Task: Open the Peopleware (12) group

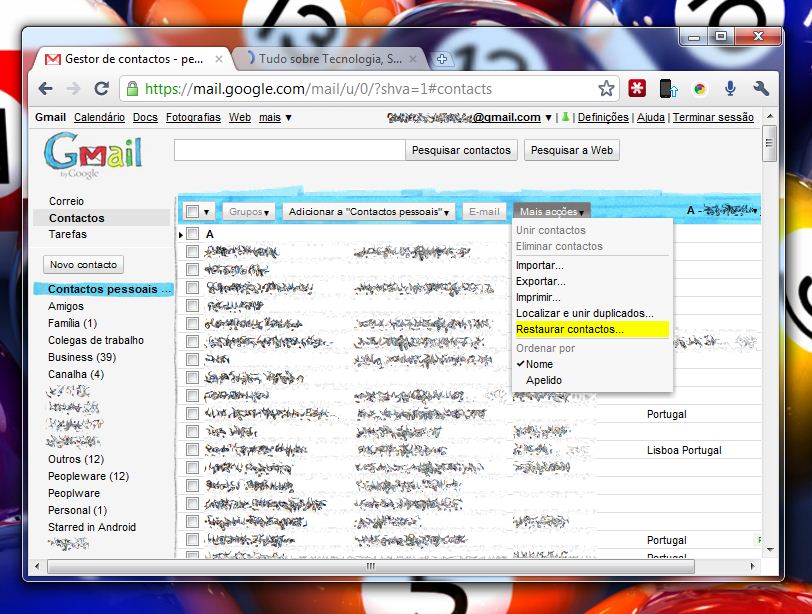Action: coord(88,477)
